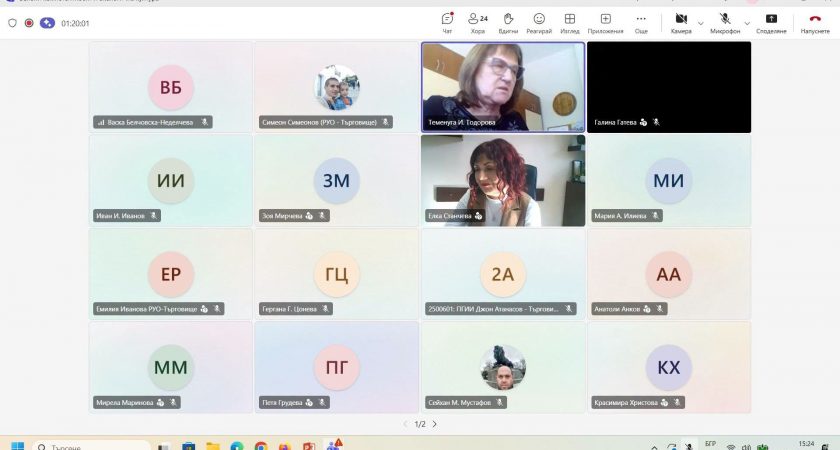Unmute the Микрофон

pyautogui.click(x=725, y=23)
